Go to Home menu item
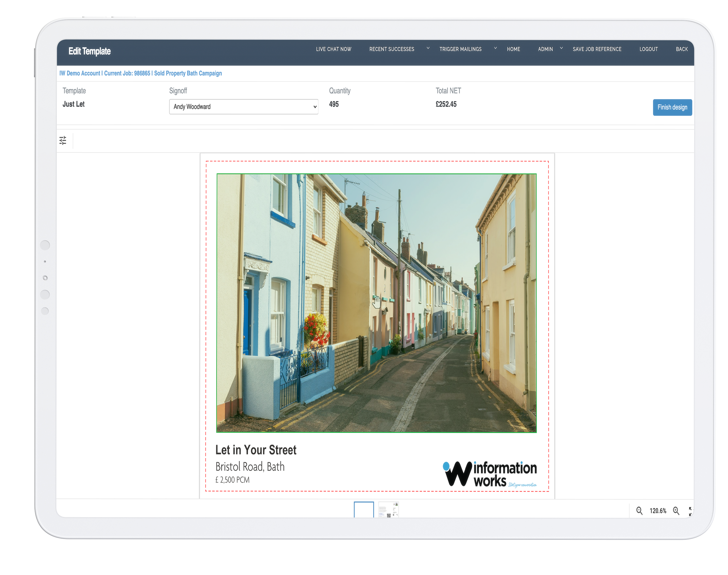 (513, 49)
